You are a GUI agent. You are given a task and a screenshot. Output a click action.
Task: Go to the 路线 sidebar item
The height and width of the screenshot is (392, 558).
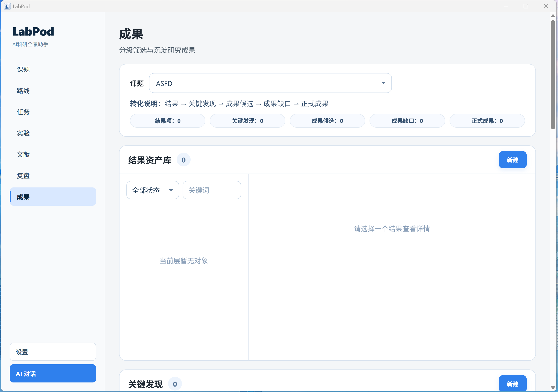coord(53,91)
